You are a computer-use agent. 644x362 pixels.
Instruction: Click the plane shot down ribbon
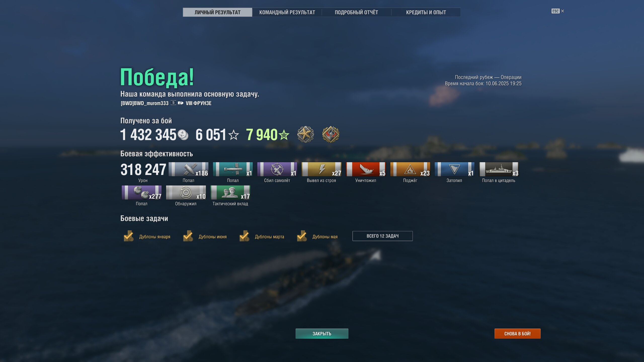(277, 169)
